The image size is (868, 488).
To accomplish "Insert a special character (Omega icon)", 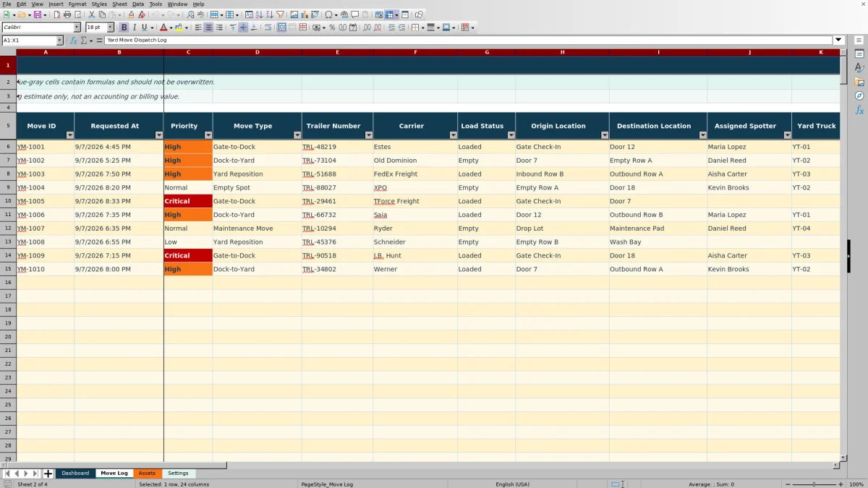I will point(329,14).
